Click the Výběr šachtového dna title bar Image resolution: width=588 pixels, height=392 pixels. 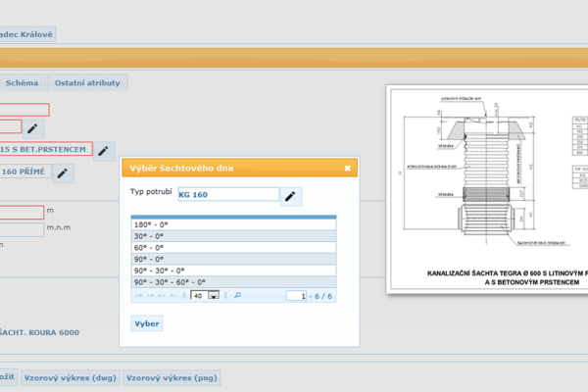240,168
